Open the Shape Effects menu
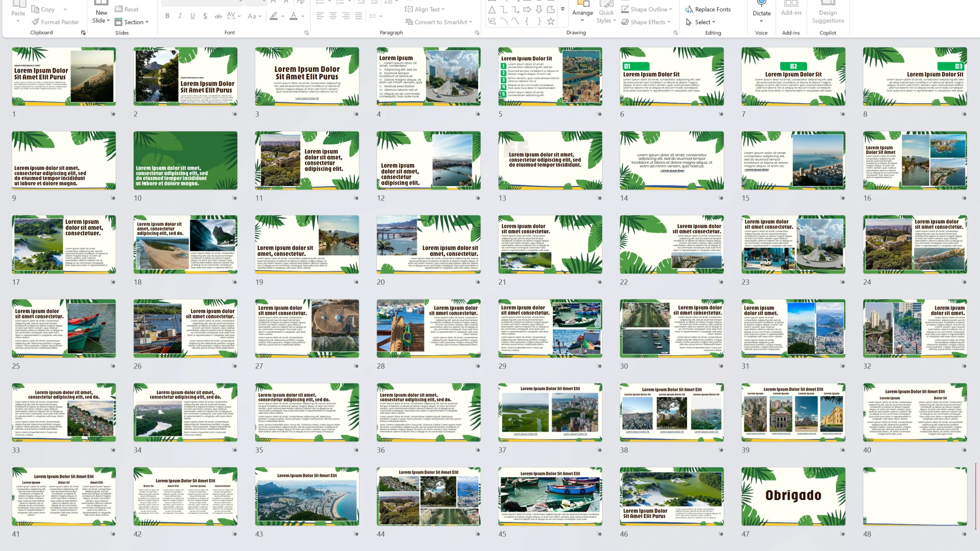Image resolution: width=980 pixels, height=551 pixels. click(x=646, y=22)
